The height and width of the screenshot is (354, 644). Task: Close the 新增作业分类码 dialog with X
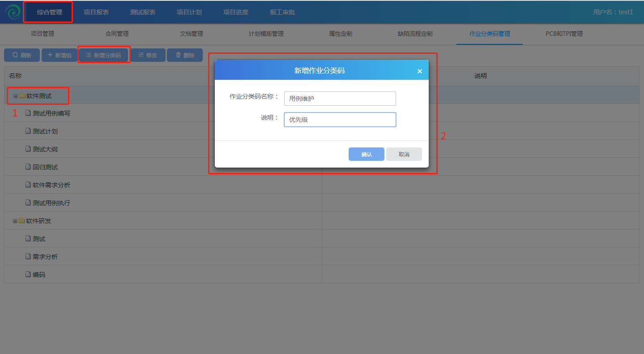click(419, 71)
